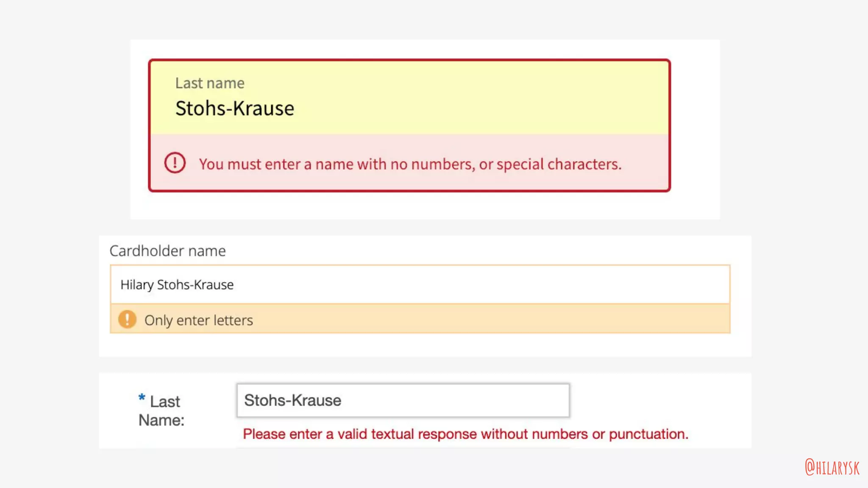868x488 pixels.
Task: Click into the Cardholder name input box
Action: point(420,285)
